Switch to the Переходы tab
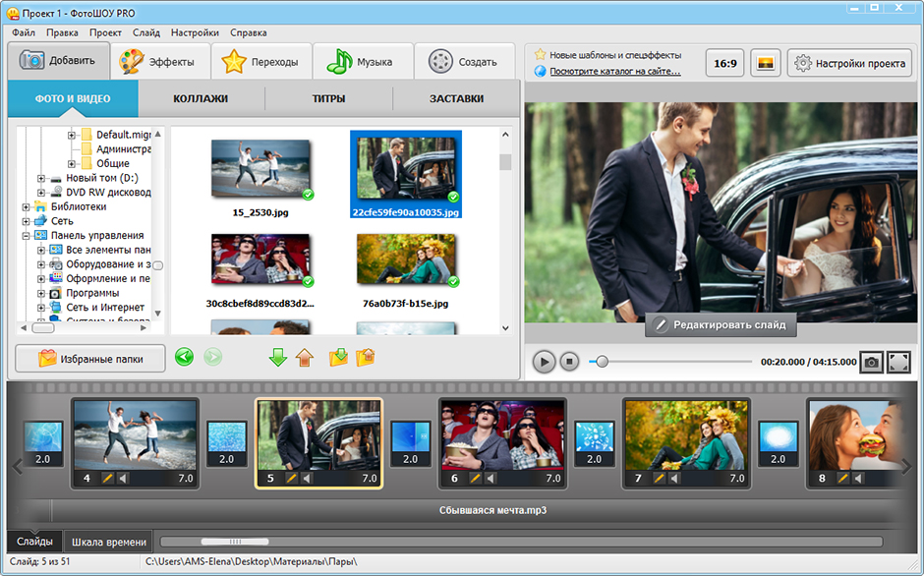924x576 pixels. [x=261, y=62]
